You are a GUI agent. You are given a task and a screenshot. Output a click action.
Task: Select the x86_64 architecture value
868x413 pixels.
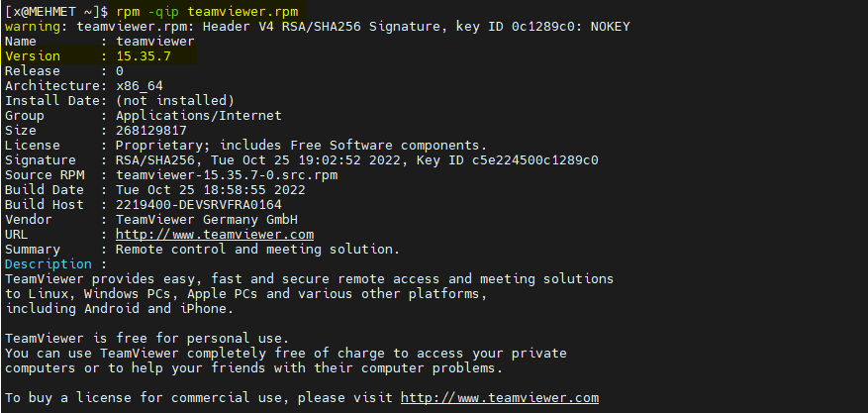[x=139, y=86]
